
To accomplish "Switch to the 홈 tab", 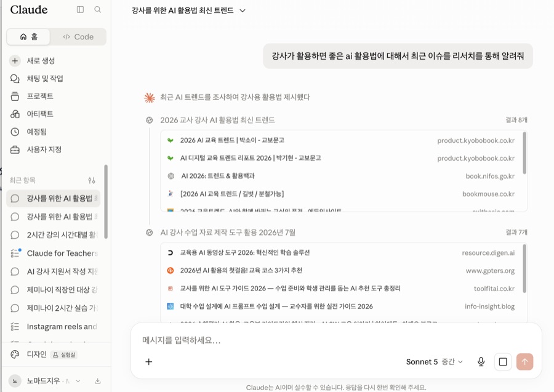I will click(x=28, y=37).
